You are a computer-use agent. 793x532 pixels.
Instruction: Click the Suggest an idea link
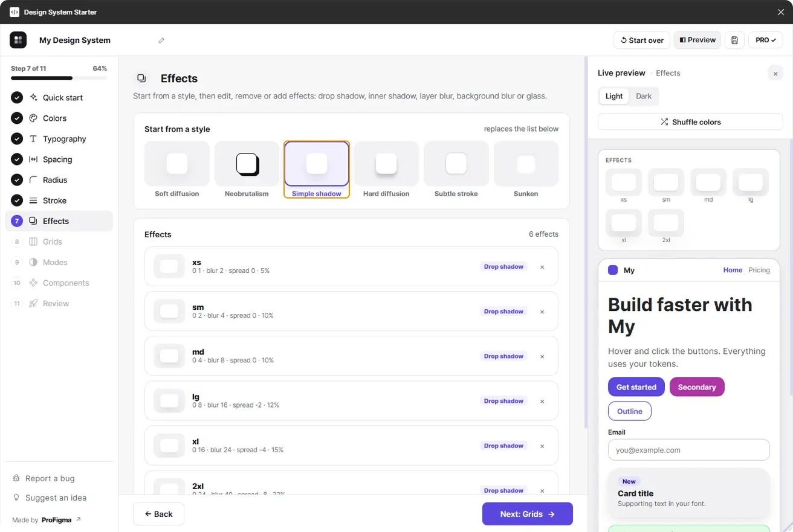[50, 498]
